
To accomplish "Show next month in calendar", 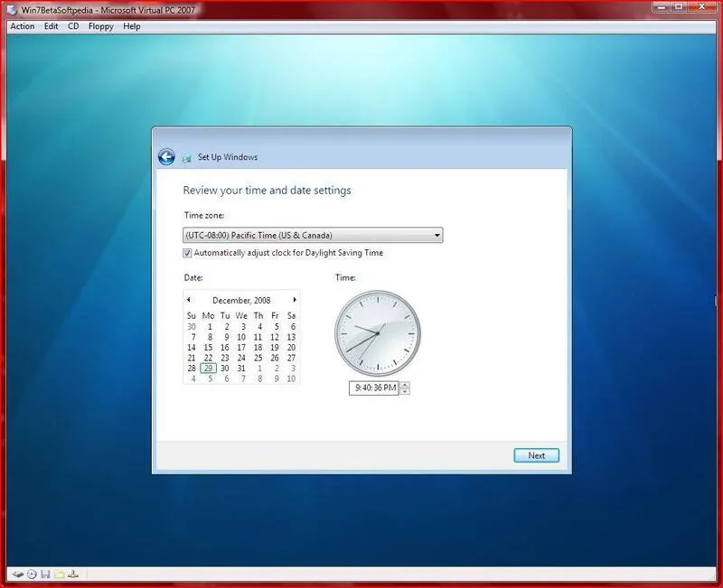I will (x=295, y=300).
